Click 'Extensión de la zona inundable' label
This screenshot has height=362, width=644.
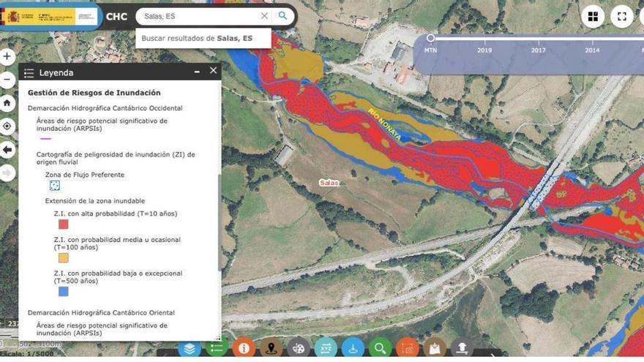click(95, 201)
